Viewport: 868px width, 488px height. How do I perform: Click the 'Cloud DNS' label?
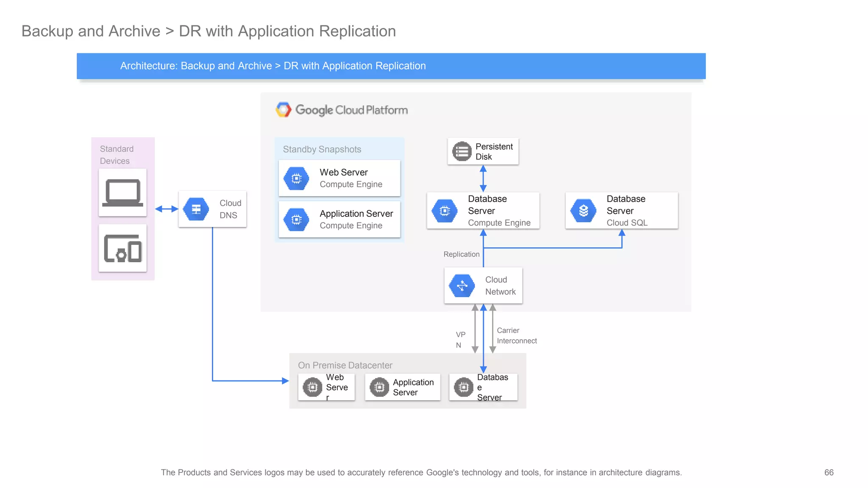tap(230, 209)
